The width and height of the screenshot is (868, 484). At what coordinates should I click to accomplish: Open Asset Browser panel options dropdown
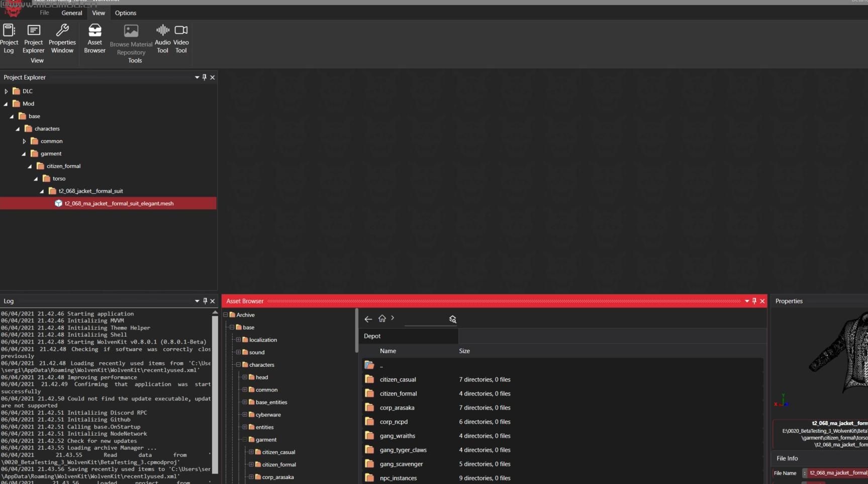click(x=747, y=301)
